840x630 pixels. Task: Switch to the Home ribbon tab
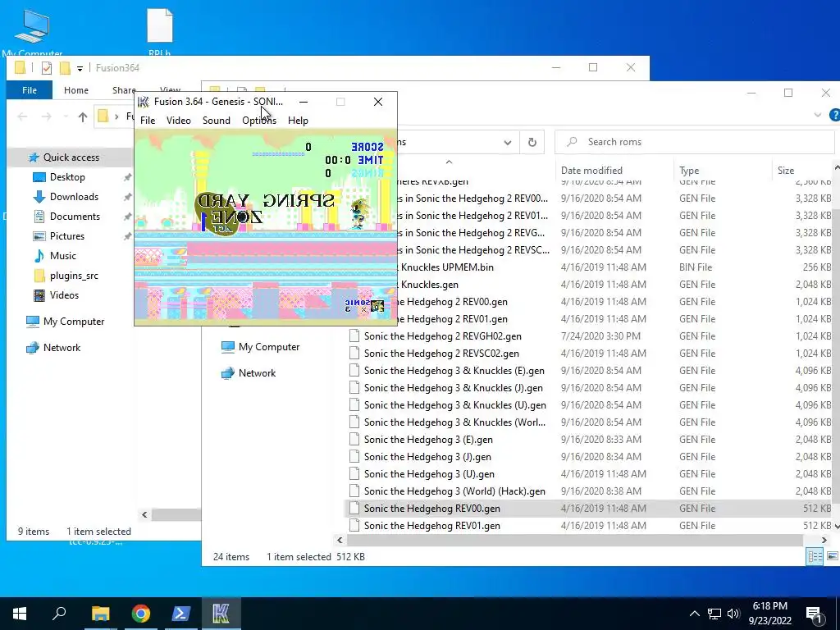(x=76, y=90)
